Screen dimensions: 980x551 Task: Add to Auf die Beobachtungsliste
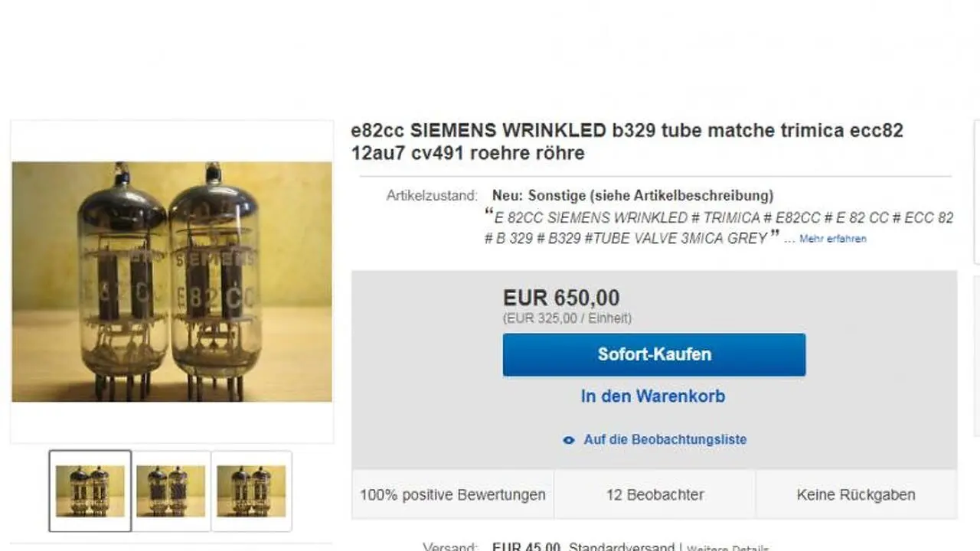665,439
